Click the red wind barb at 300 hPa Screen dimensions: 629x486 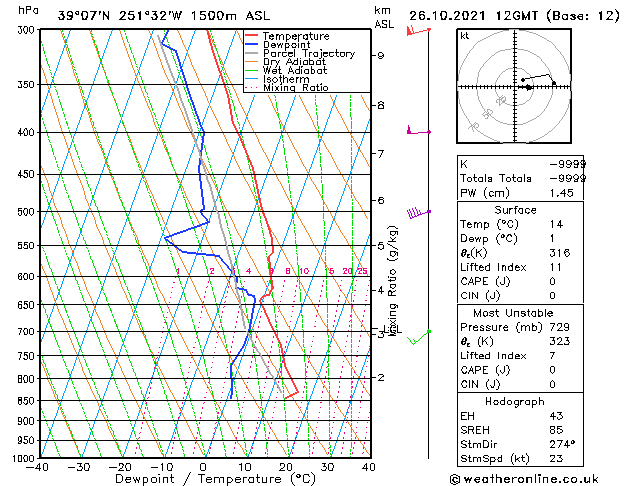(x=418, y=30)
